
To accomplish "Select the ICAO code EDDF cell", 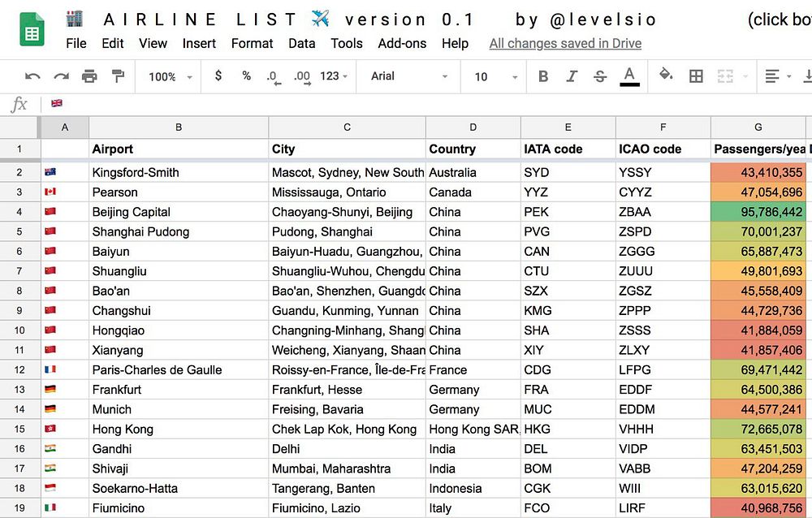I will [663, 390].
